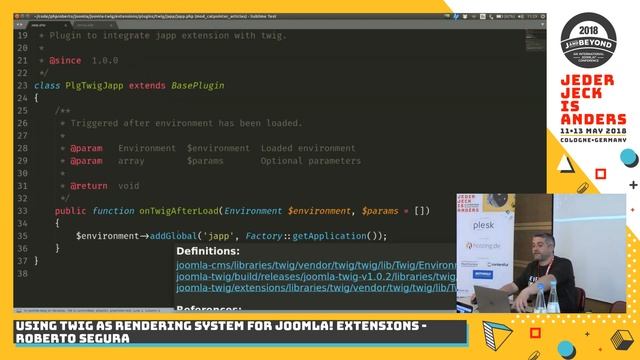Click on 'addGlobal' method call
This screenshot has width=640, height=360.
click(x=173, y=236)
